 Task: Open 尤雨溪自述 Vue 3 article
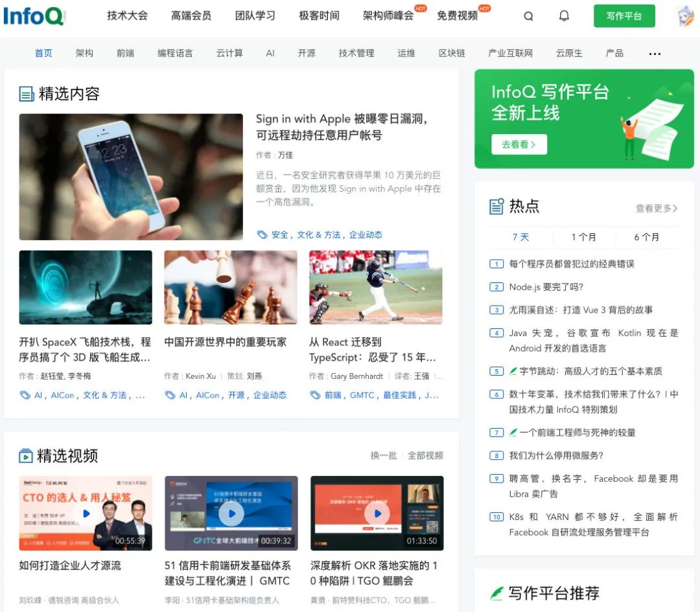pos(581,310)
